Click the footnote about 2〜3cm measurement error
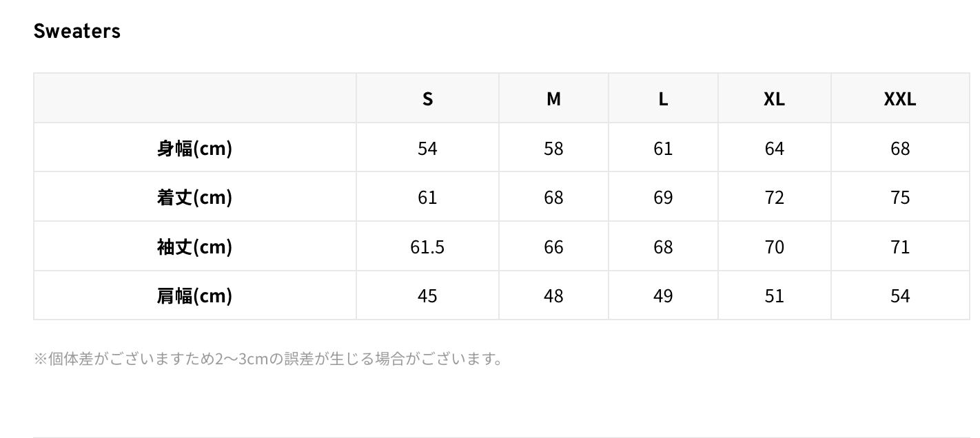 click(x=269, y=359)
